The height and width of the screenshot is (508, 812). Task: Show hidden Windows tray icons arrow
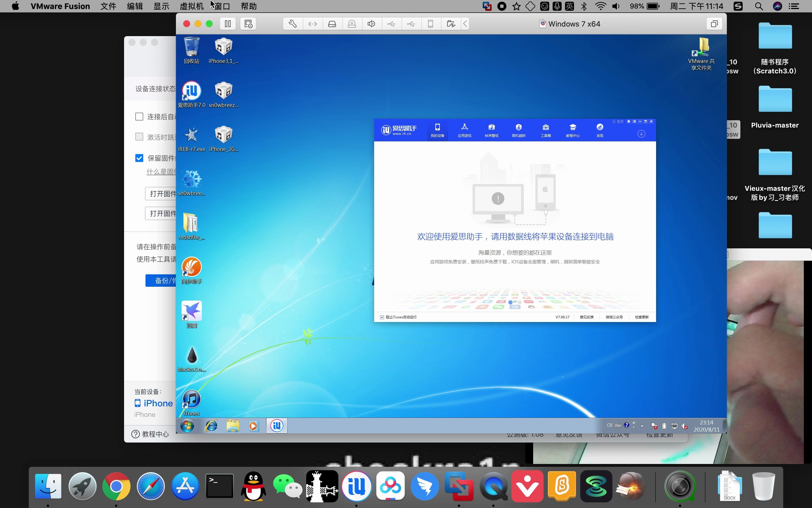642,426
